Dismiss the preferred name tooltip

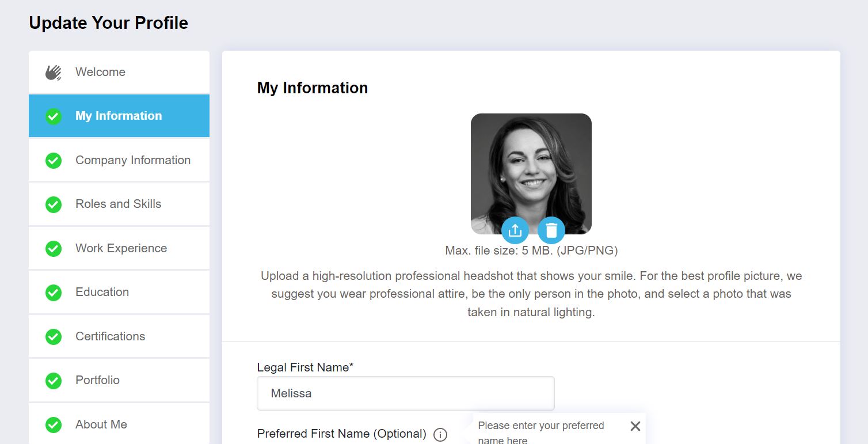635,426
